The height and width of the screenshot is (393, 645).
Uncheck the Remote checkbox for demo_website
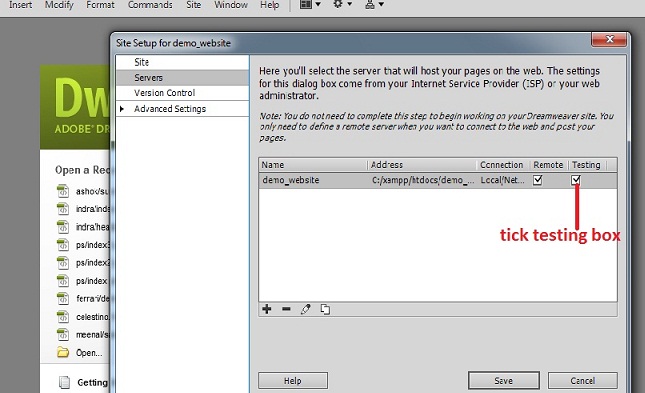537,180
